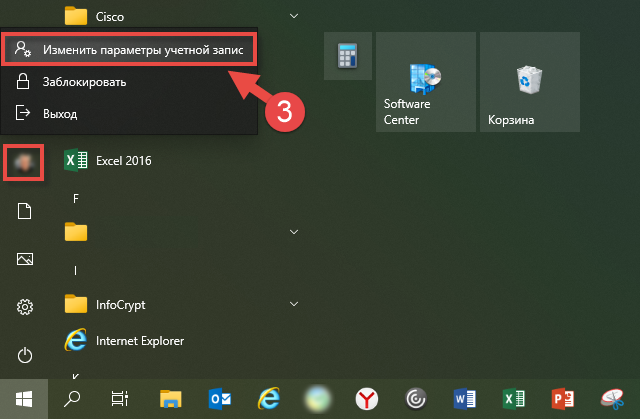This screenshot has height=419, width=640.
Task: Expand the Cisco folder chevron
Action: [x=293, y=16]
